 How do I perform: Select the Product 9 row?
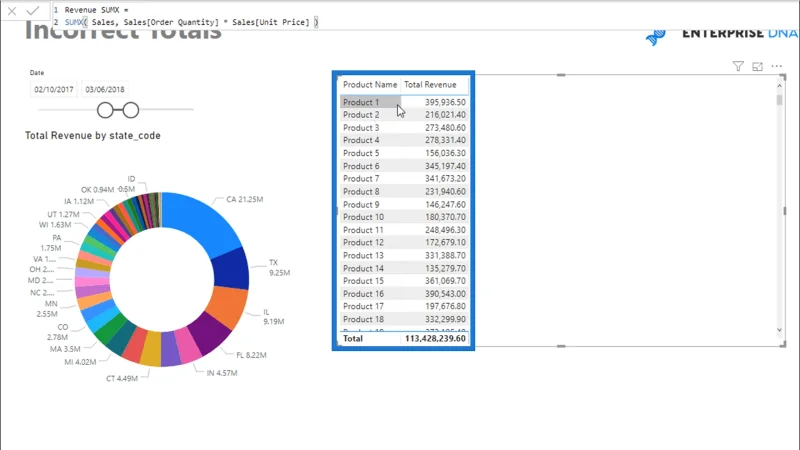pyautogui.click(x=404, y=204)
